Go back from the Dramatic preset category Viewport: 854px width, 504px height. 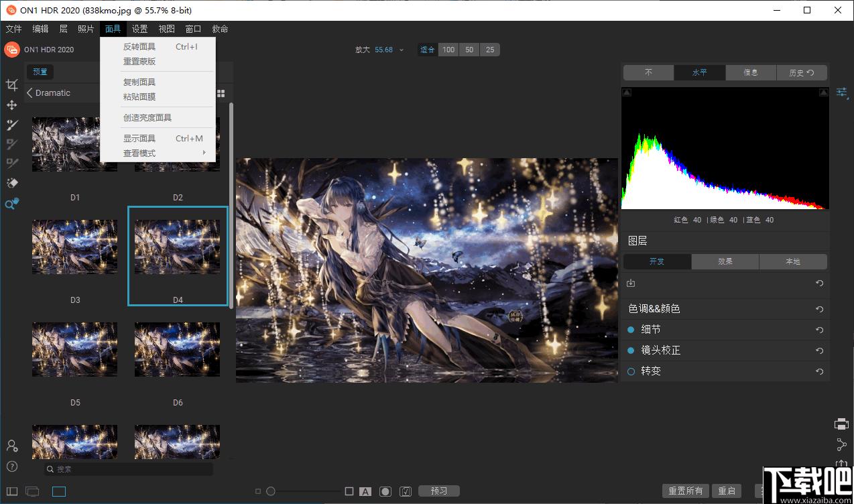(x=29, y=93)
